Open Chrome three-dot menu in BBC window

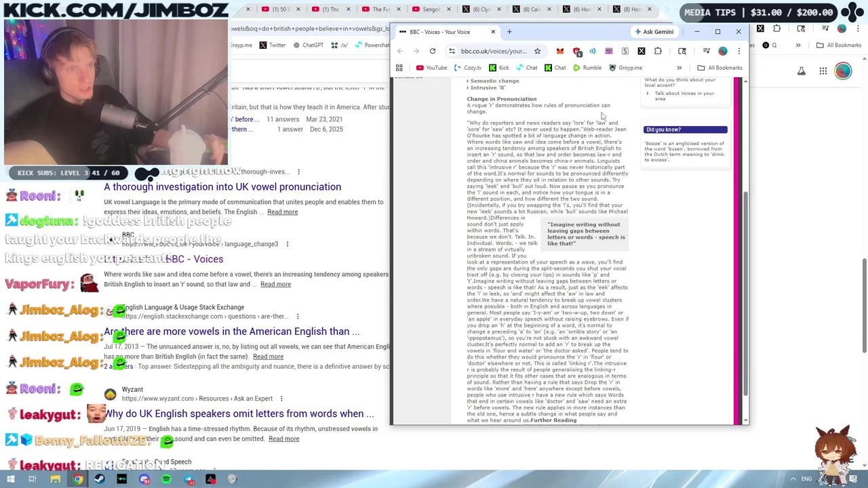click(739, 51)
